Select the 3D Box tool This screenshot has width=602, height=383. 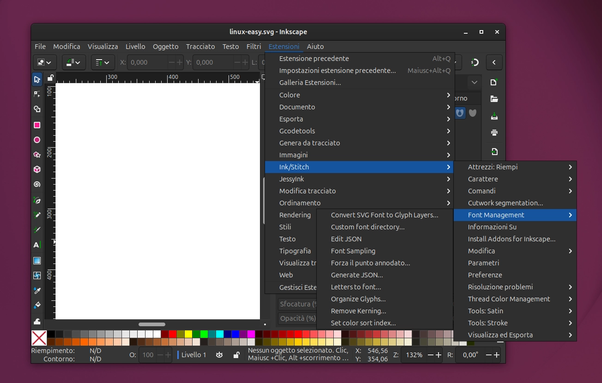(x=37, y=169)
